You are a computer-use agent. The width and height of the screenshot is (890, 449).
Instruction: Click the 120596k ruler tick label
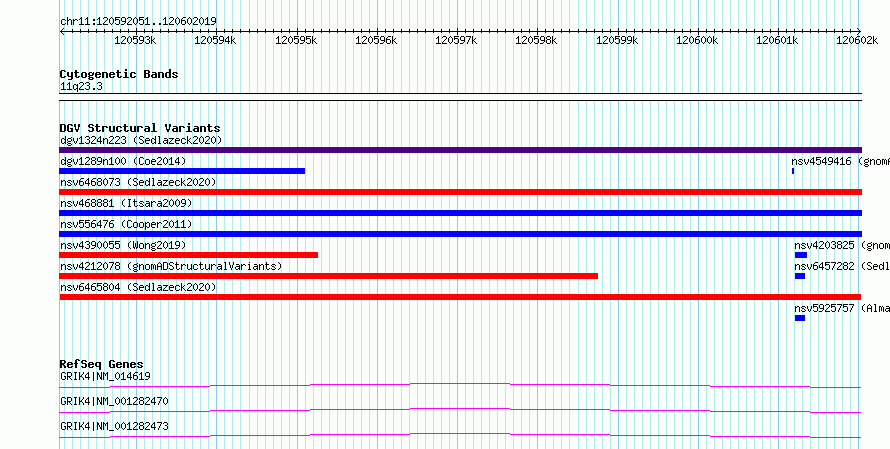click(376, 40)
